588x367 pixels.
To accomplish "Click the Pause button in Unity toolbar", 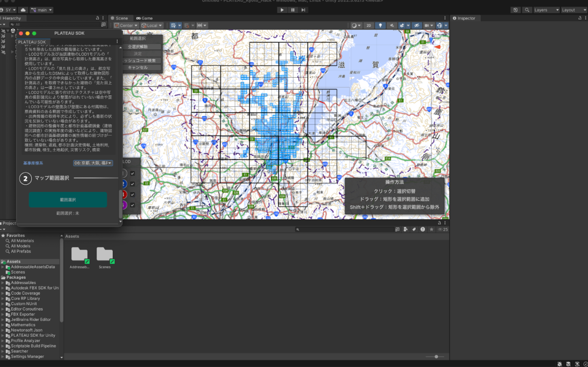I will (293, 10).
